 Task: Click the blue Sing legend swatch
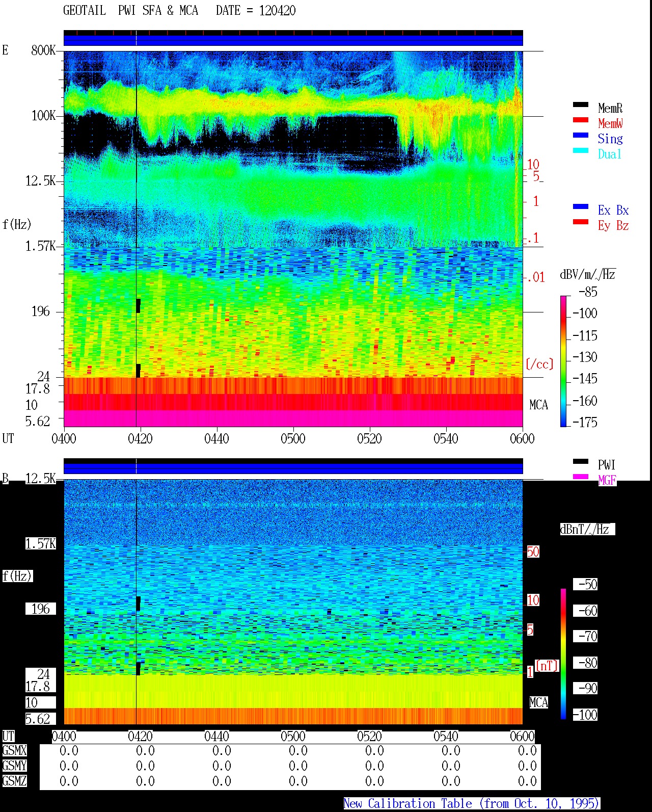(581, 136)
